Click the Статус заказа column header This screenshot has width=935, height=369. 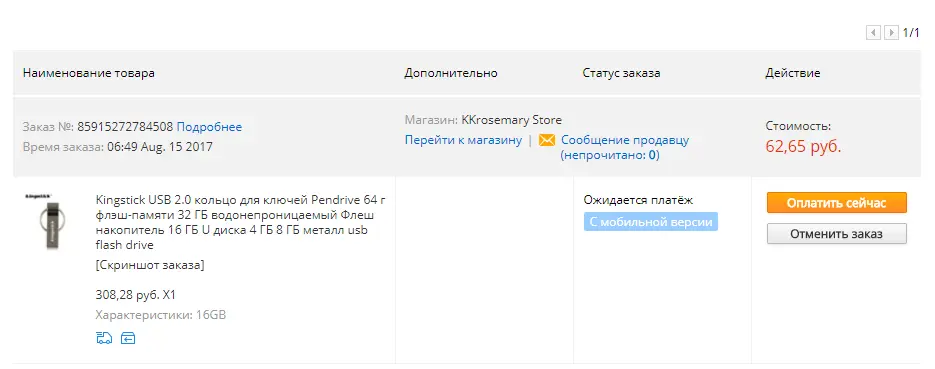coord(621,73)
